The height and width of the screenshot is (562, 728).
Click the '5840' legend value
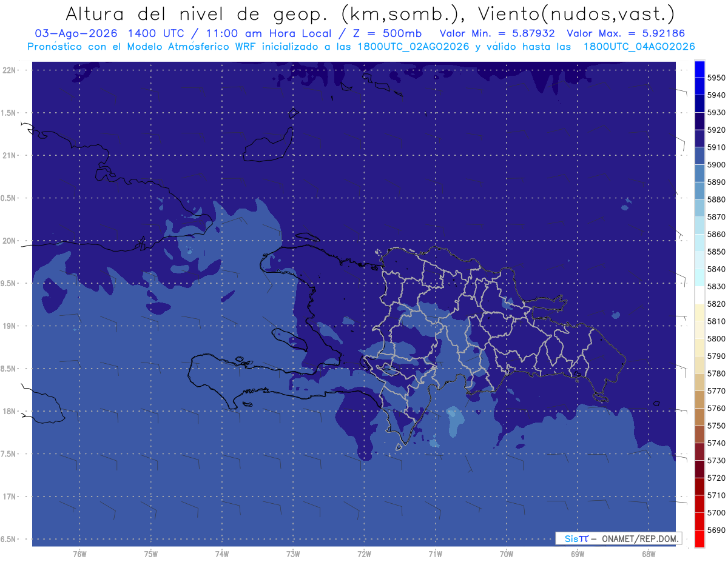tap(716, 269)
